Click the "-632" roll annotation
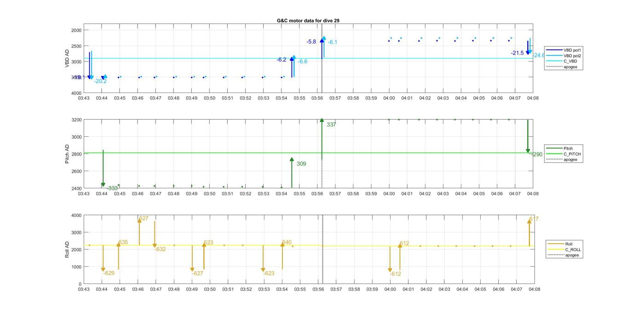This screenshot has width=644, height=319. [x=160, y=249]
